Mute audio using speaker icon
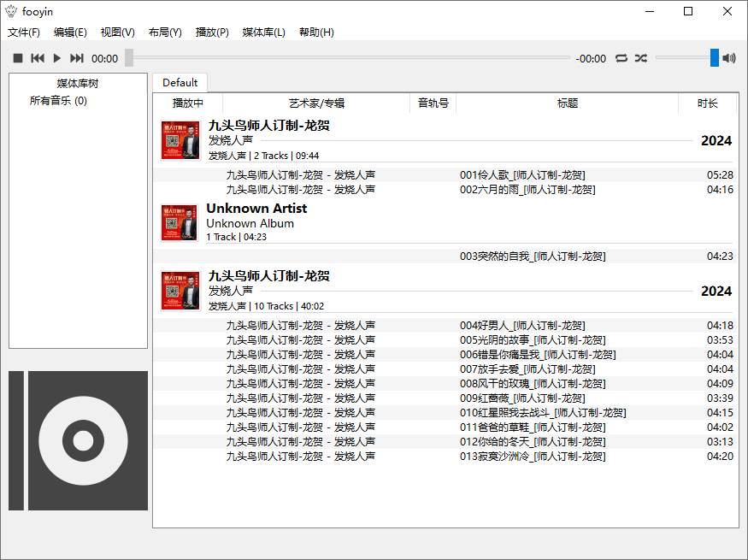Image resolution: width=748 pixels, height=560 pixels. [729, 58]
